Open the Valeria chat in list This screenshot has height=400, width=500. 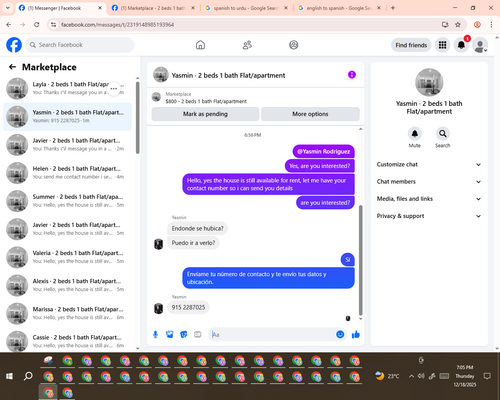point(67,257)
